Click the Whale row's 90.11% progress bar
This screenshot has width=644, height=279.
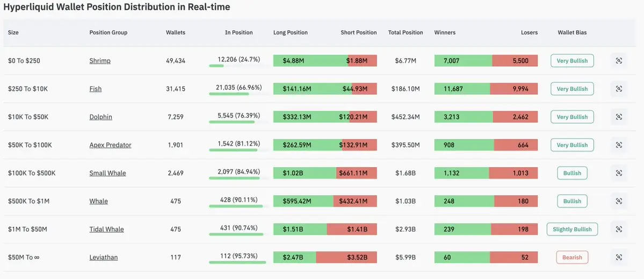(x=236, y=206)
